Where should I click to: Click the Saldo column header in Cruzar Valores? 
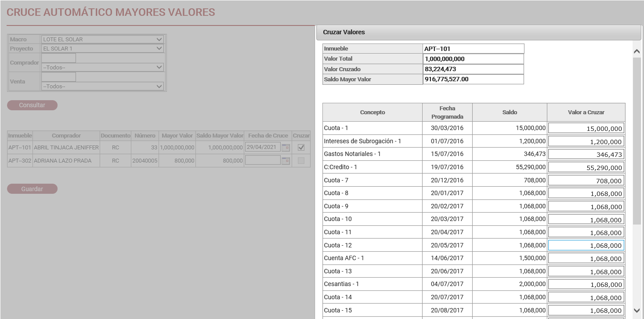click(x=510, y=112)
